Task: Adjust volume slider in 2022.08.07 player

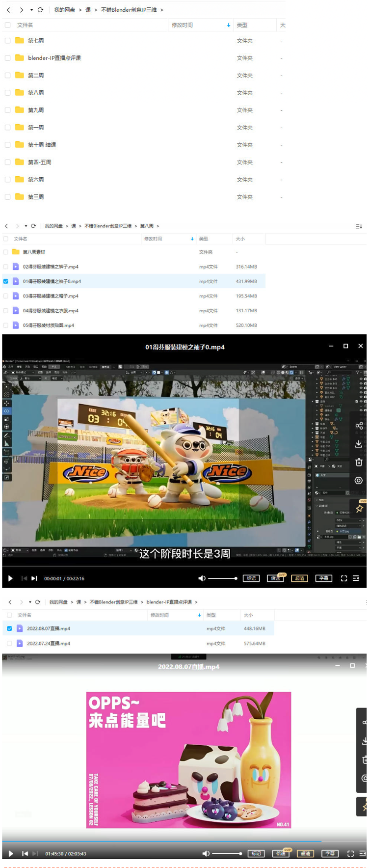Action: point(227,854)
